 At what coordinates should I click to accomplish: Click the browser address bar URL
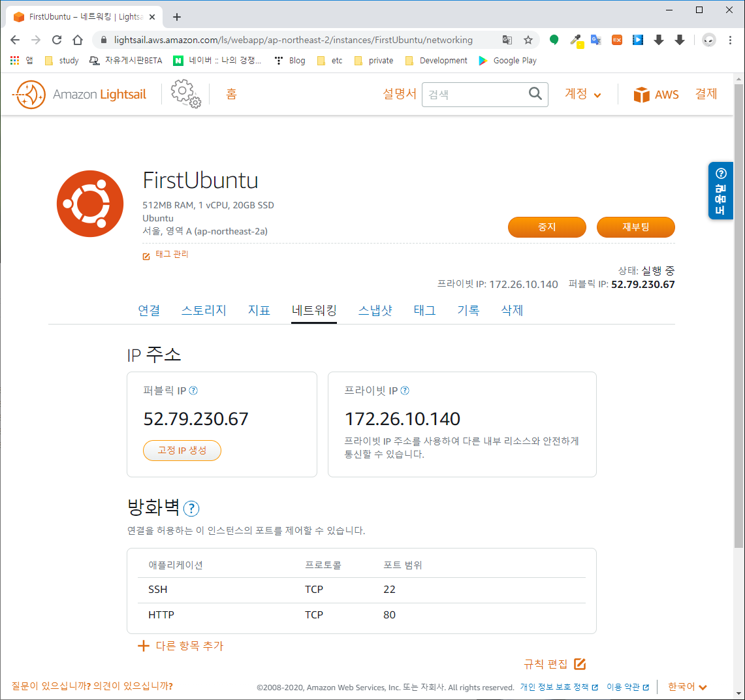[293, 40]
